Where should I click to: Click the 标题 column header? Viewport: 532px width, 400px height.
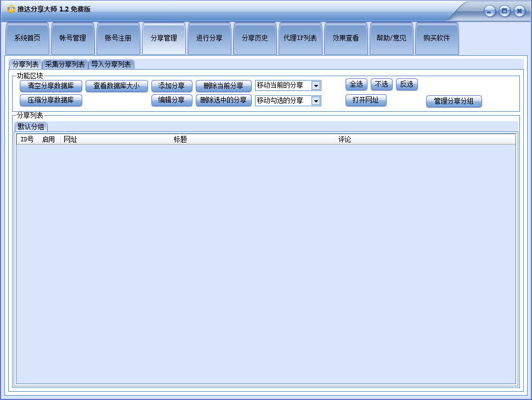252,139
